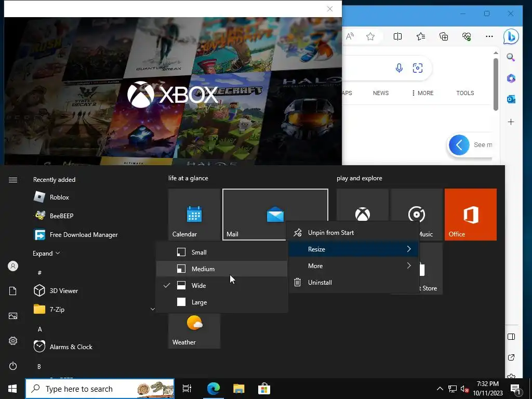The image size is (532, 399).
Task: Open the clock showing 7:32 PM
Action: [x=488, y=389]
